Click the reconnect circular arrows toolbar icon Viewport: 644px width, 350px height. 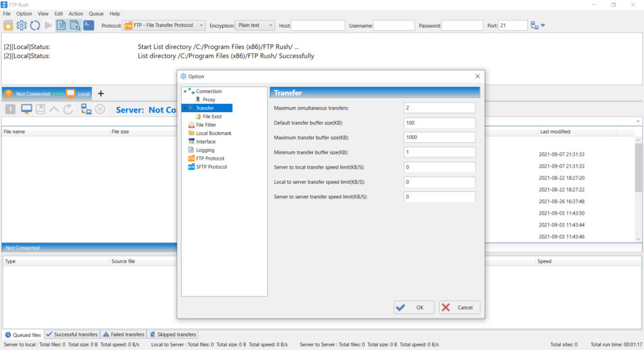35,26
